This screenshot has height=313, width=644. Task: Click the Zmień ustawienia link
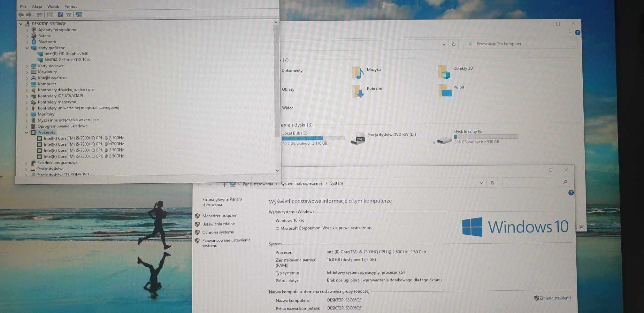pos(556,298)
